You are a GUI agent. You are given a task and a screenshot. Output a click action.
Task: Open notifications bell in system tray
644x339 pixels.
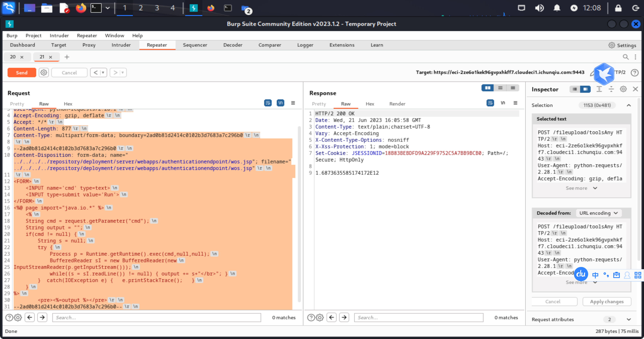[x=557, y=8]
